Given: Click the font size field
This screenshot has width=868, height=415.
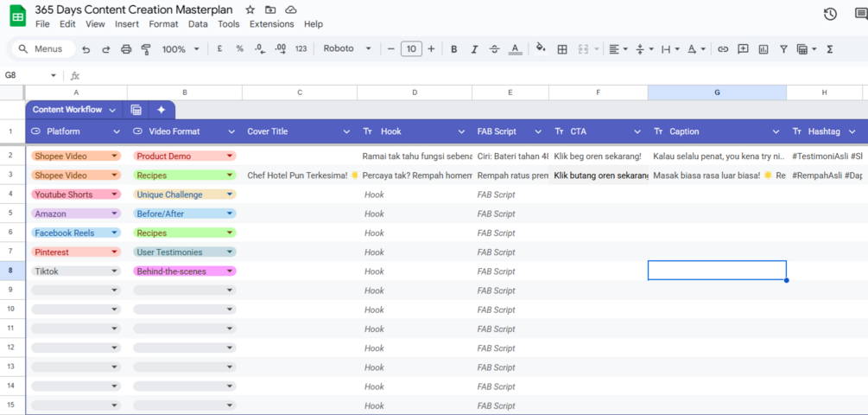Looking at the screenshot, I should pos(411,49).
